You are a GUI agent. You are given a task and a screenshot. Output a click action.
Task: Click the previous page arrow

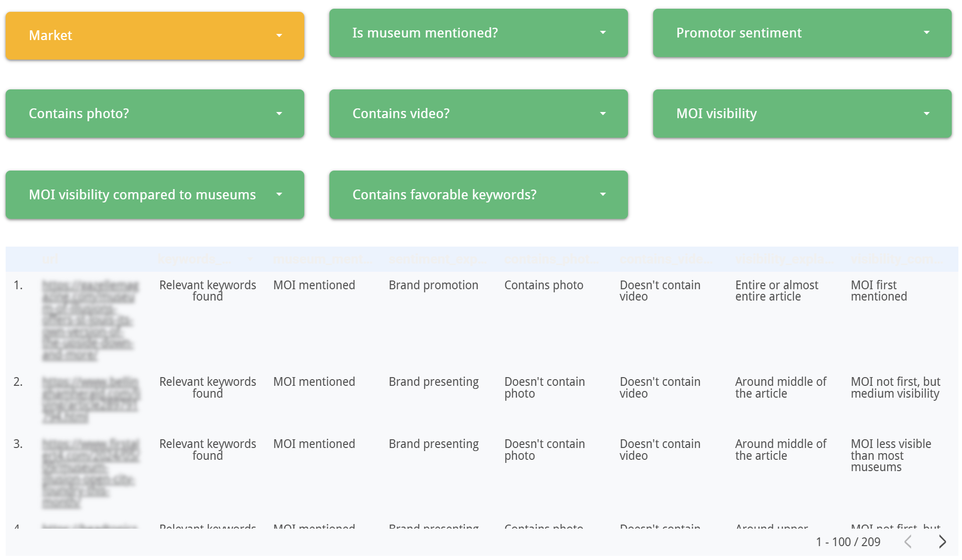[x=908, y=542]
